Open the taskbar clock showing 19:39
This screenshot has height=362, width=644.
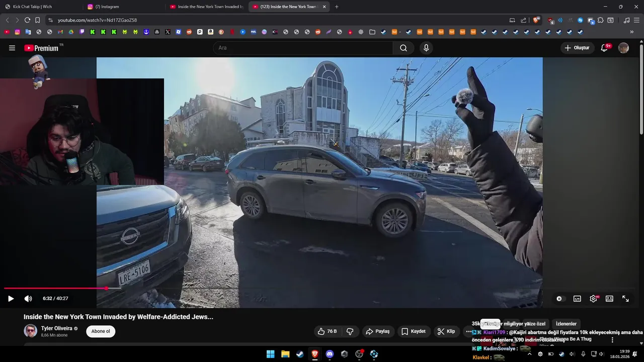(x=620, y=354)
